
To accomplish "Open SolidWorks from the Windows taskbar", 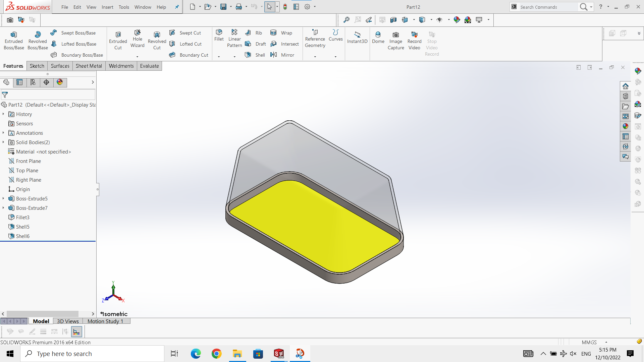I will coord(279,354).
